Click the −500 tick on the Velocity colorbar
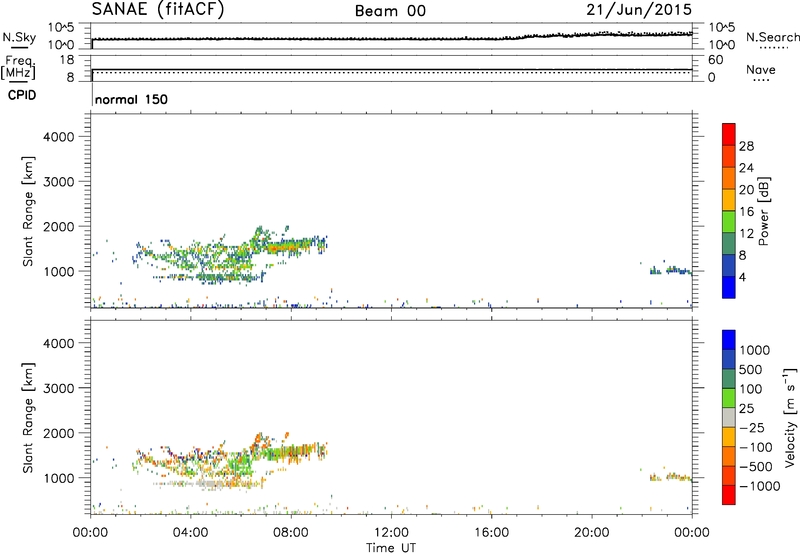 (756, 466)
